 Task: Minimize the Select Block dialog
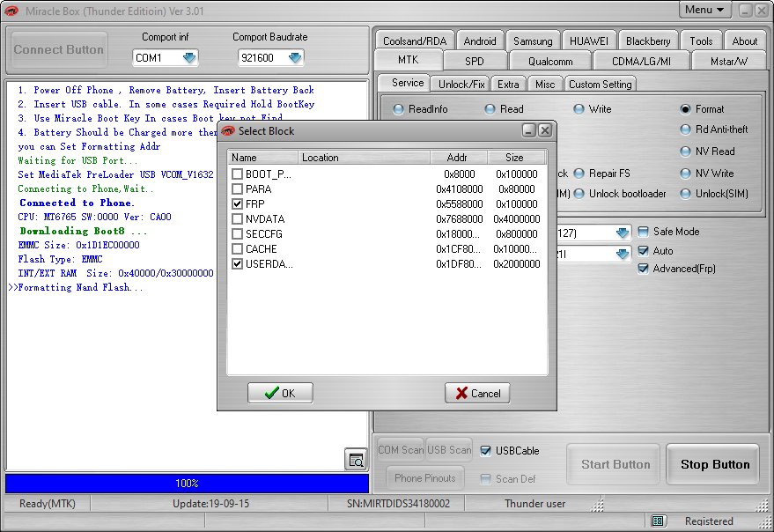tap(528, 130)
